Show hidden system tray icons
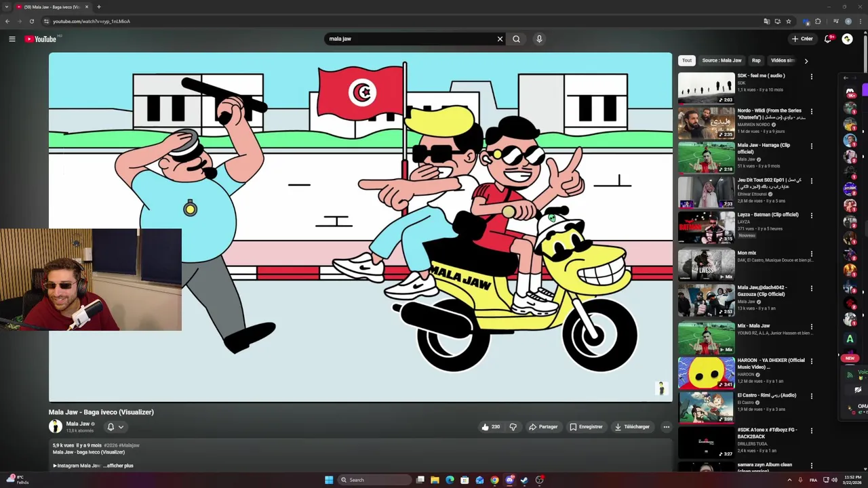This screenshot has width=868, height=488. [789, 480]
